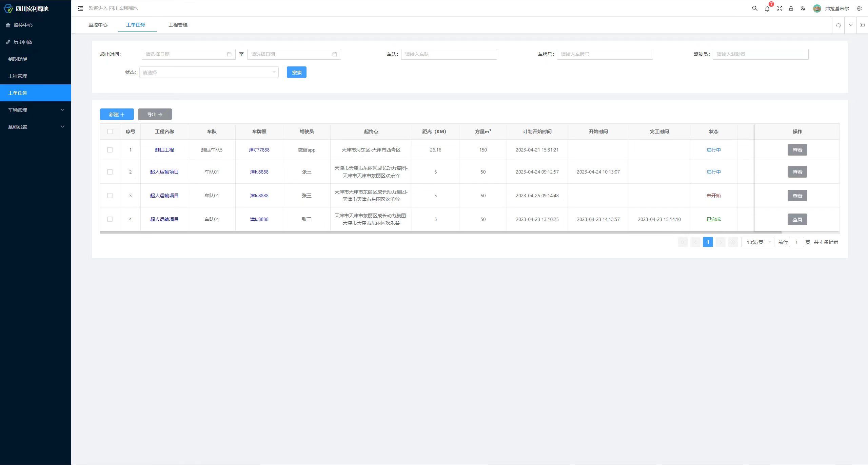Click the 历史回放 sidebar icon
The image size is (868, 465).
pyautogui.click(x=8, y=42)
